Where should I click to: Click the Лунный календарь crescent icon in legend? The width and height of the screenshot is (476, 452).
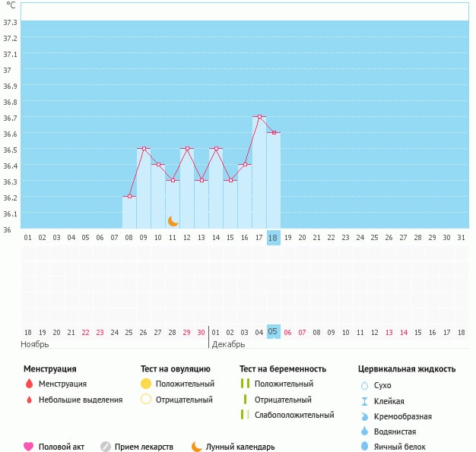(x=197, y=447)
